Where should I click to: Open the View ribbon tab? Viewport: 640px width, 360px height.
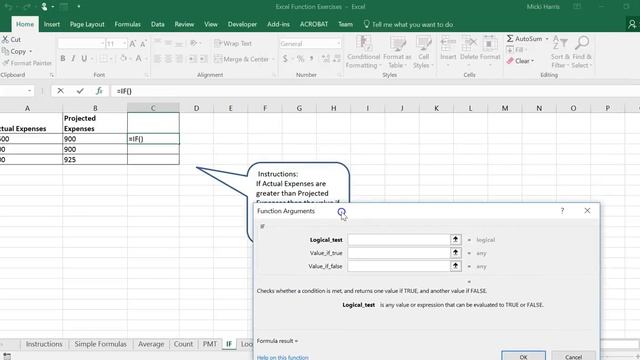211,24
